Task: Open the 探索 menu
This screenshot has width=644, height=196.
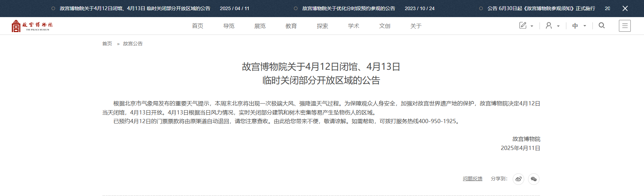Action: click(323, 26)
